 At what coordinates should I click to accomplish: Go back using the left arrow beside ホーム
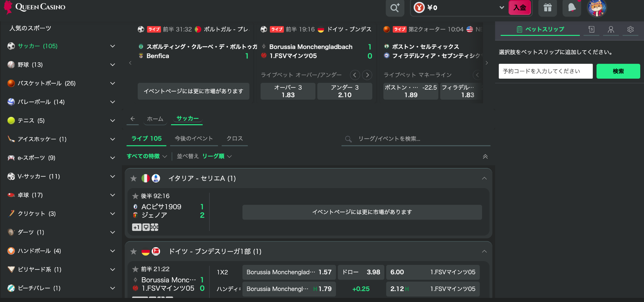tap(132, 119)
